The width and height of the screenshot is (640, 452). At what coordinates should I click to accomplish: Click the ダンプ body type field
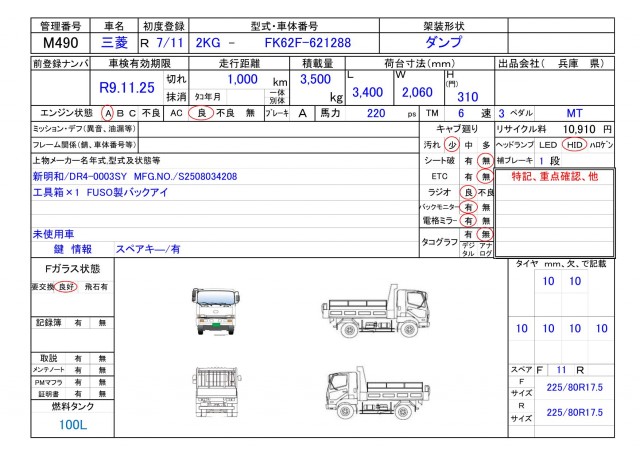pyautogui.click(x=441, y=43)
